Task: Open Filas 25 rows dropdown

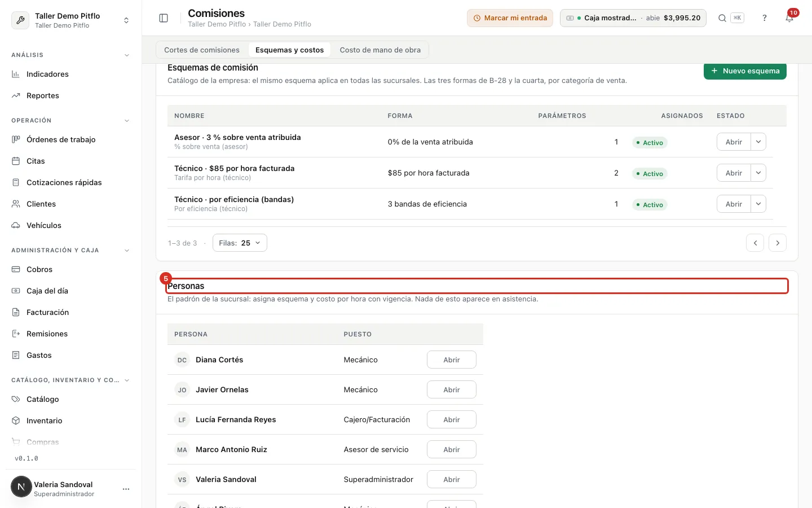Action: (x=240, y=243)
